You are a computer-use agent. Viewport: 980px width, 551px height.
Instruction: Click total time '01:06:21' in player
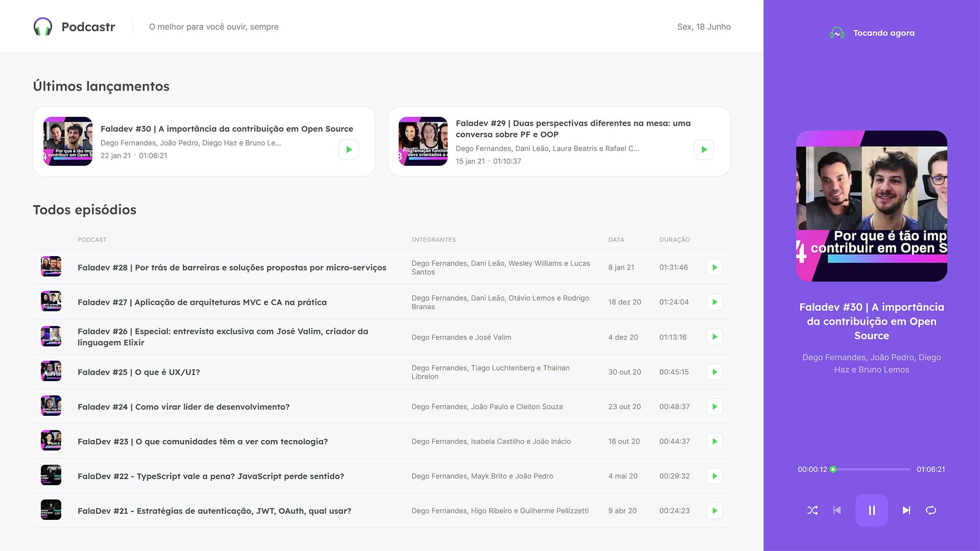[x=931, y=469]
